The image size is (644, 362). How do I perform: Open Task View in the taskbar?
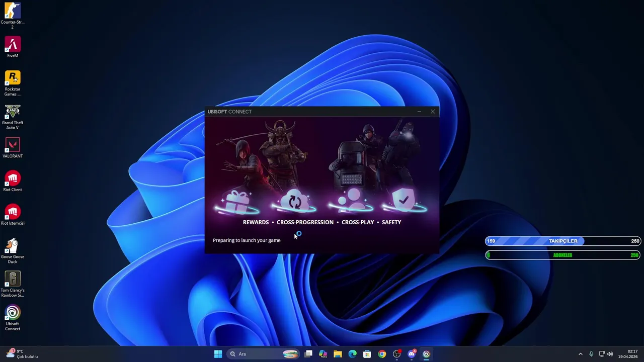pos(308,354)
